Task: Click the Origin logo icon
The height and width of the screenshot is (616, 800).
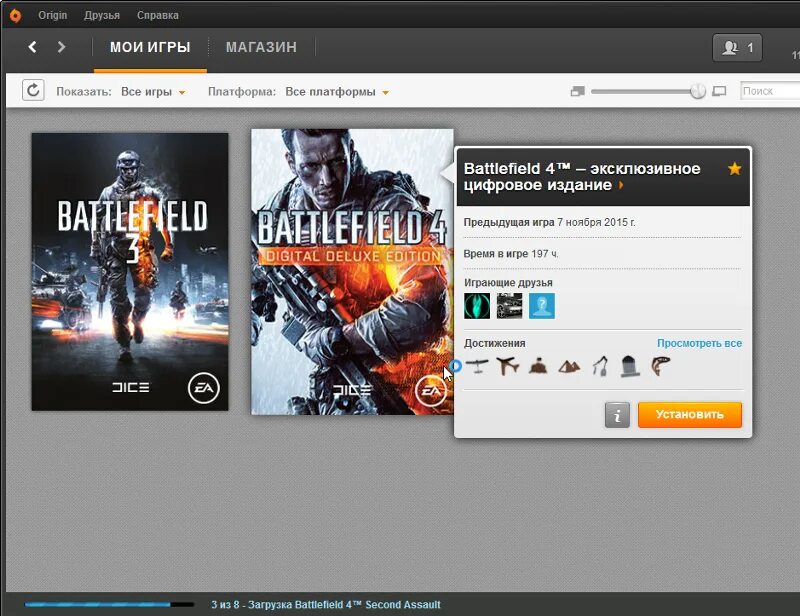Action: [16, 15]
